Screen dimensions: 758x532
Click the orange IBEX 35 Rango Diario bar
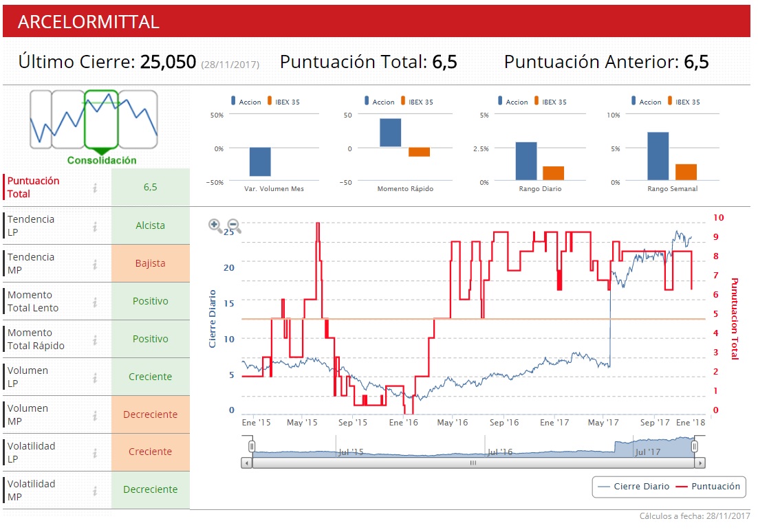[554, 173]
